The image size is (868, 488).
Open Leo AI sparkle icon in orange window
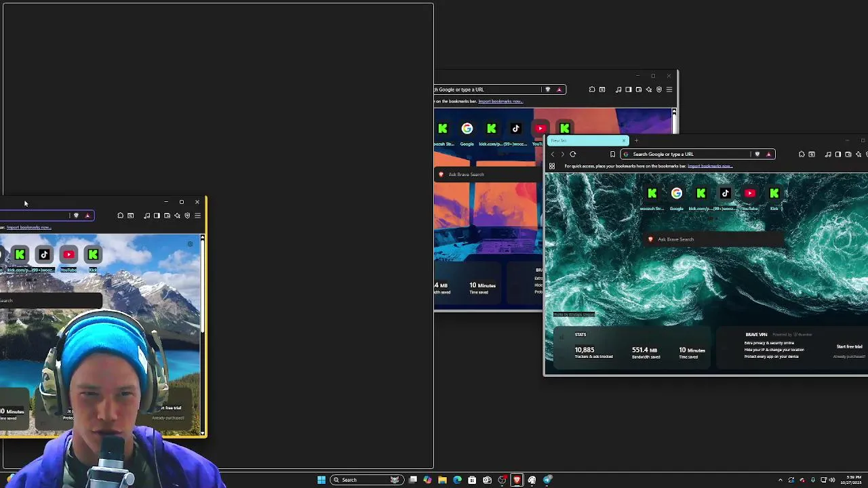click(649, 89)
